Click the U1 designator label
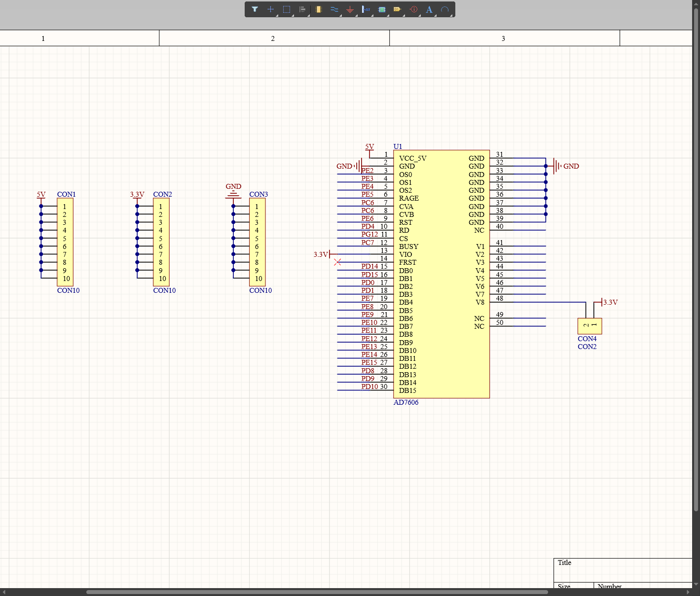The image size is (700, 596). [398, 146]
